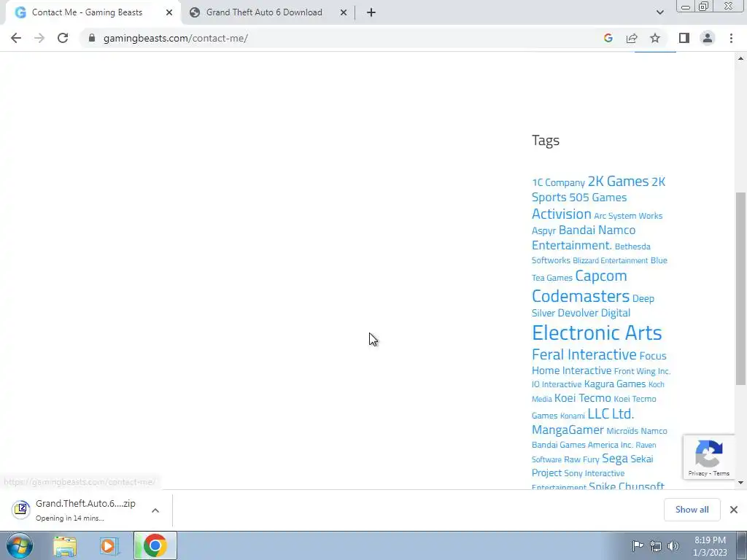Open the Codemasters tag

(580, 296)
